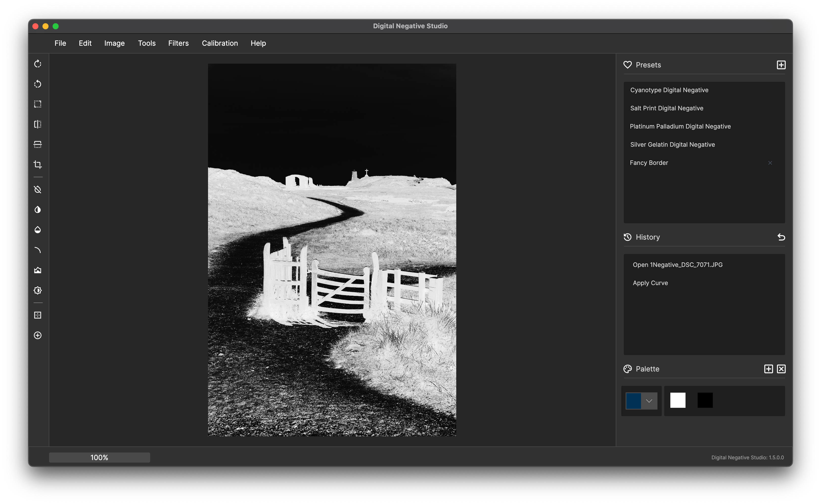Open the curve adjustment tool
The height and width of the screenshot is (504, 821).
pyautogui.click(x=38, y=250)
